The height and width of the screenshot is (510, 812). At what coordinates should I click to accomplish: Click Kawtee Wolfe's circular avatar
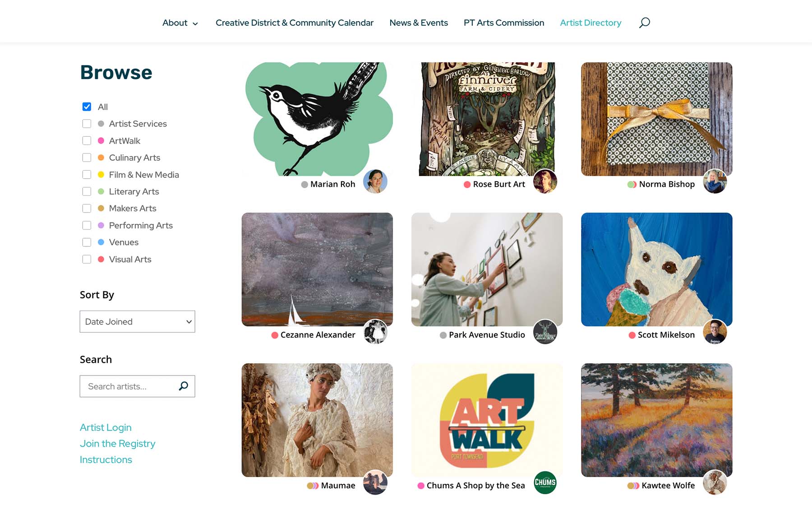pyautogui.click(x=715, y=482)
